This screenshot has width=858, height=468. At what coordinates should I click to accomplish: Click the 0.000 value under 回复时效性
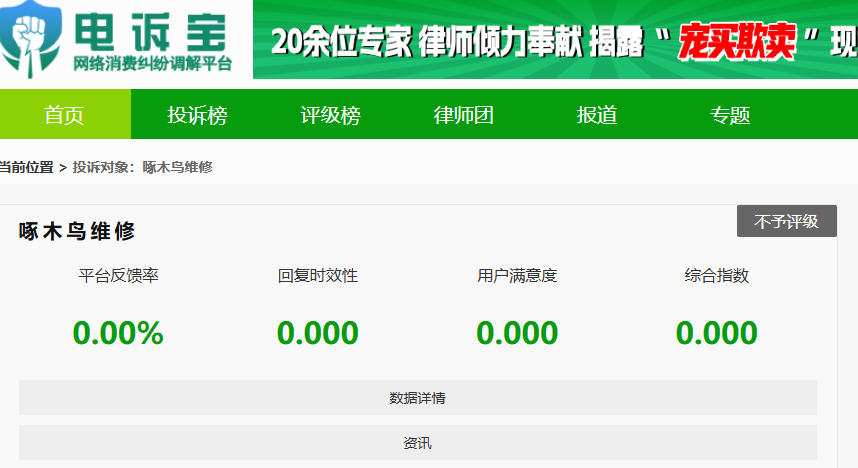point(318,333)
